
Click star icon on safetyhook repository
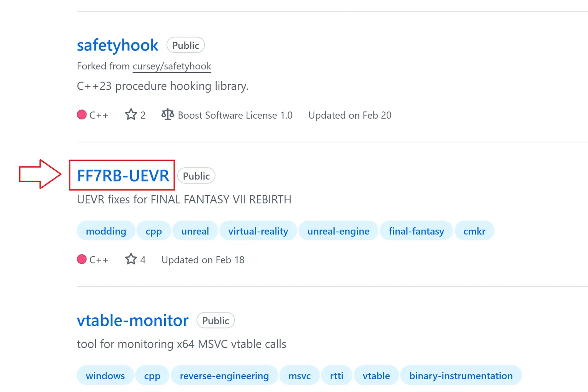pos(131,114)
